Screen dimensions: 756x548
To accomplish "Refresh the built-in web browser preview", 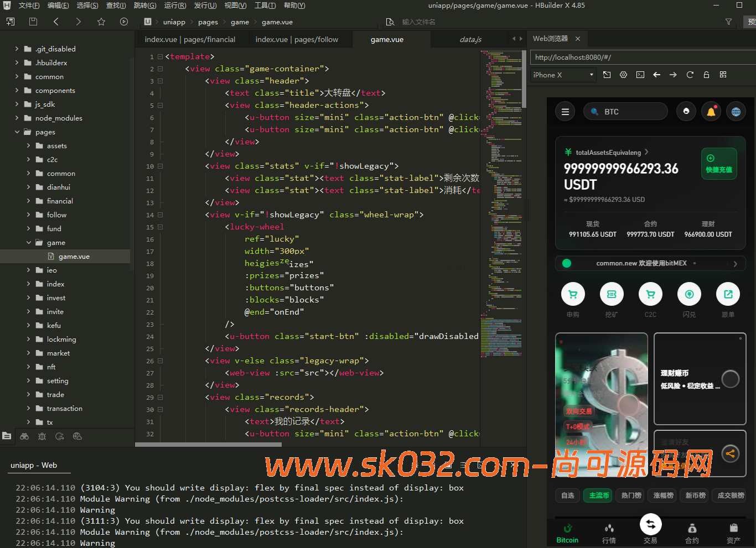I will pos(690,75).
